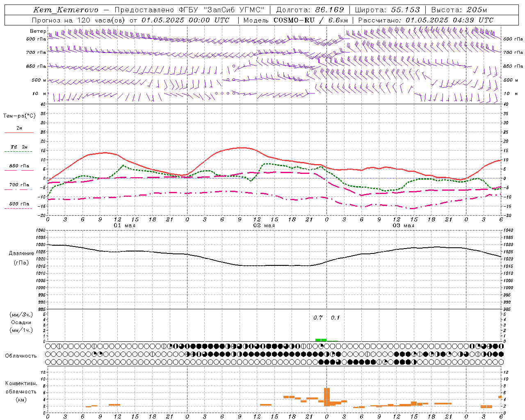The image size is (525, 420).
Task: Click the "Ветер" wind panel label
Action: [x=38, y=31]
